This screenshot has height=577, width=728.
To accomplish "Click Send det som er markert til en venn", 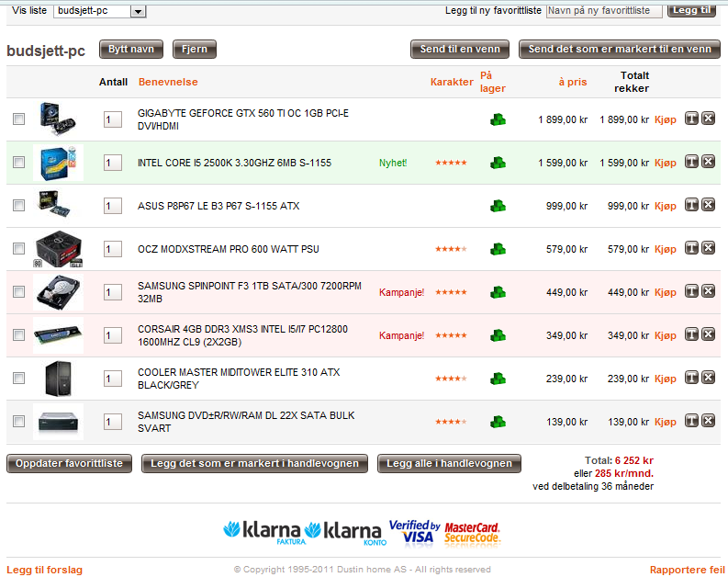I will point(620,50).
